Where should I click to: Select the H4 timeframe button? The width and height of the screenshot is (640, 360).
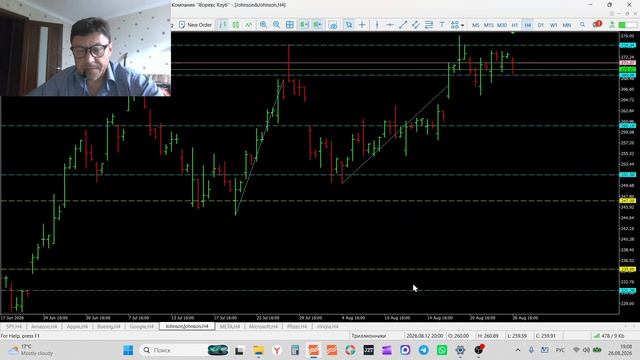click(527, 25)
